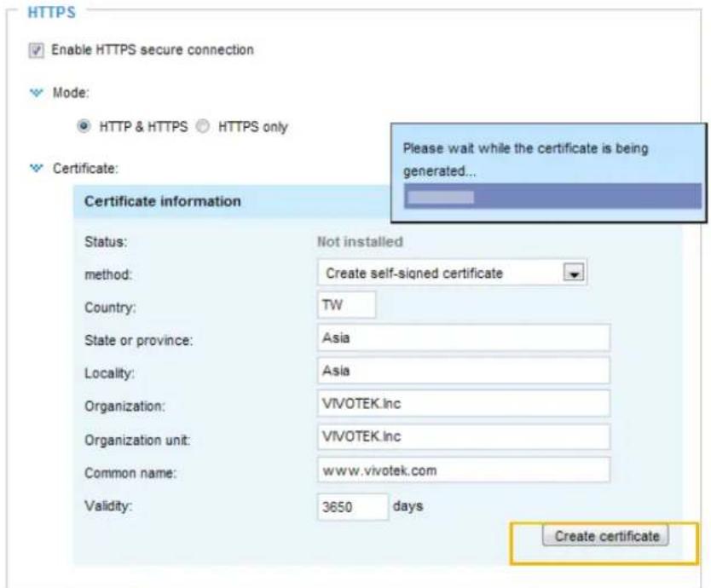Click the Certificate information header
Image resolution: width=711 pixels, height=588 pixels.
click(163, 201)
